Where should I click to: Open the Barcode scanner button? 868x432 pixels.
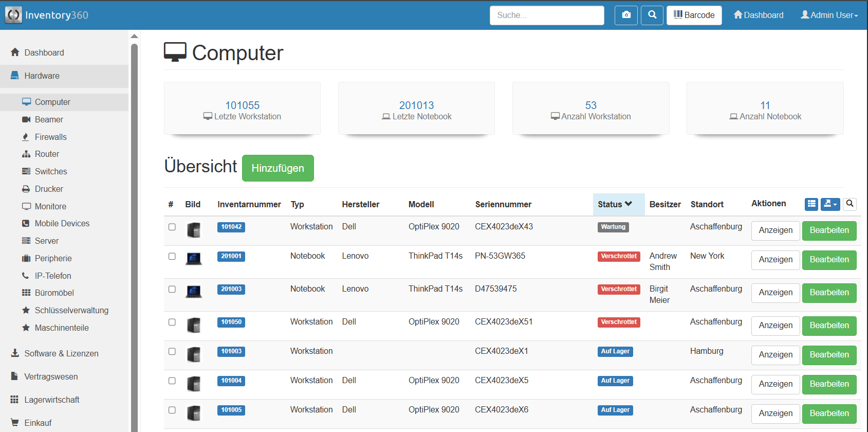[x=694, y=15]
